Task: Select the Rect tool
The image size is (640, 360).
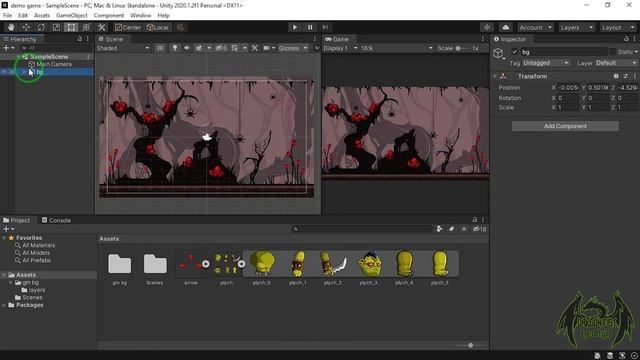Action: pos(71,27)
